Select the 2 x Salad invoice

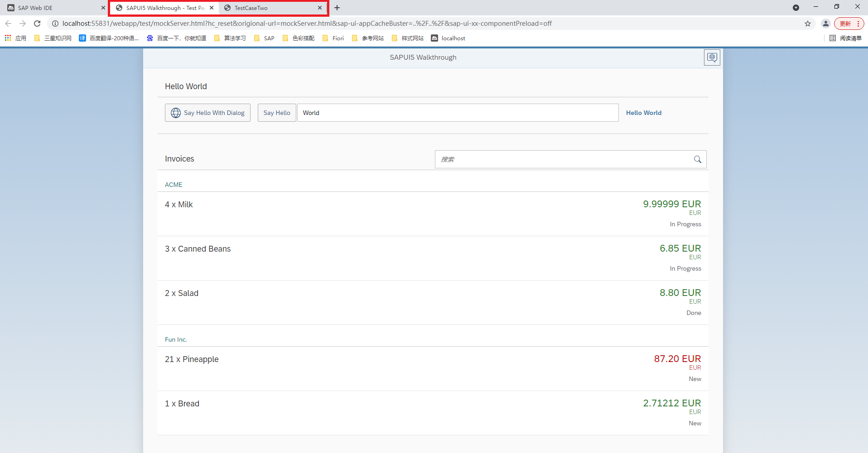point(433,302)
